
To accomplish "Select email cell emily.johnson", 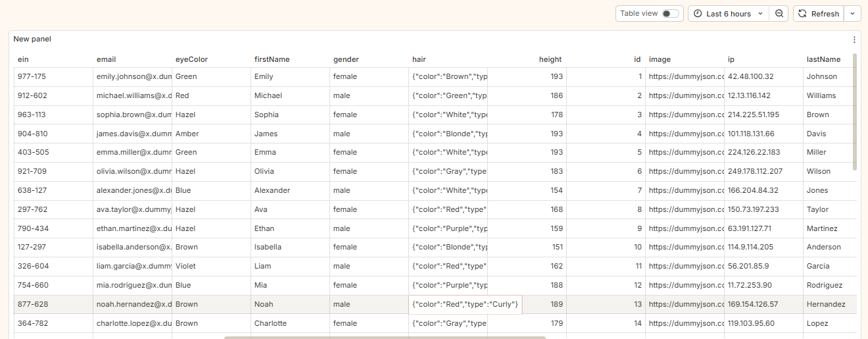I will 132,77.
